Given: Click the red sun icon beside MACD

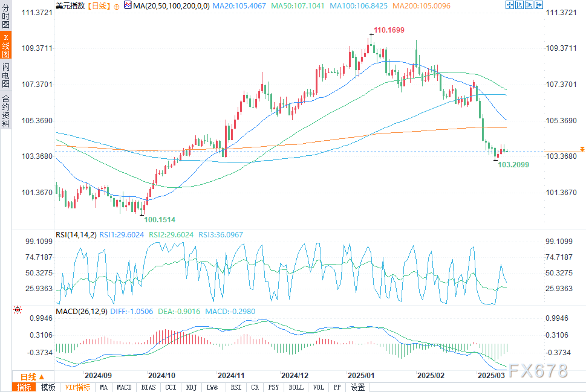Looking at the screenshot, I should (x=18, y=310).
